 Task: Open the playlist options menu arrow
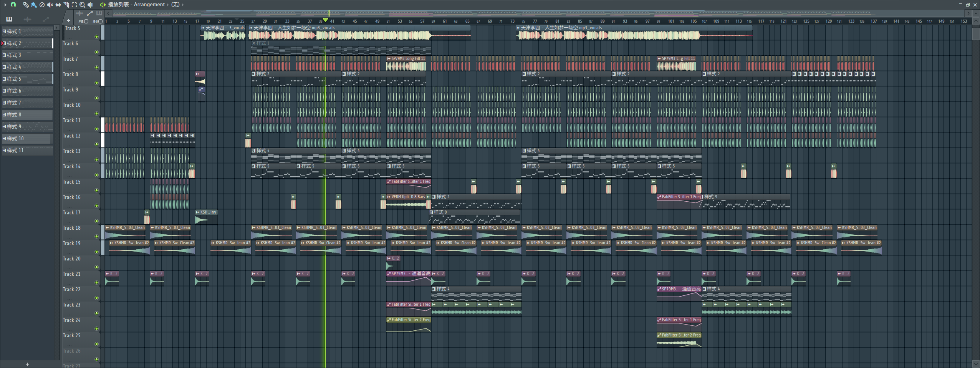point(5,5)
